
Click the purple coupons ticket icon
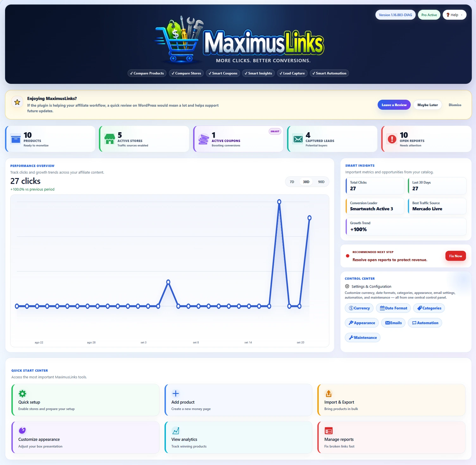click(204, 139)
